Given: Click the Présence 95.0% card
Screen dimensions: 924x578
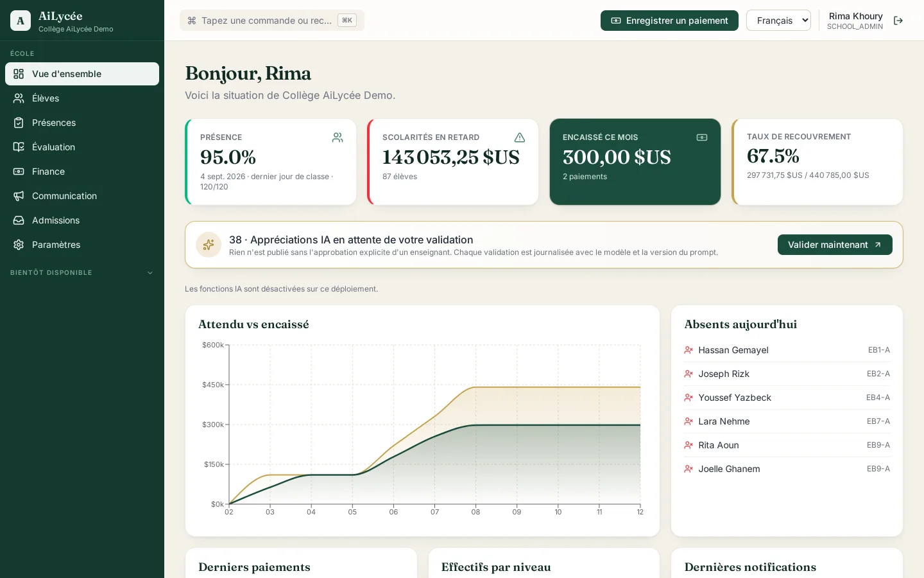Looking at the screenshot, I should pyautogui.click(x=271, y=162).
